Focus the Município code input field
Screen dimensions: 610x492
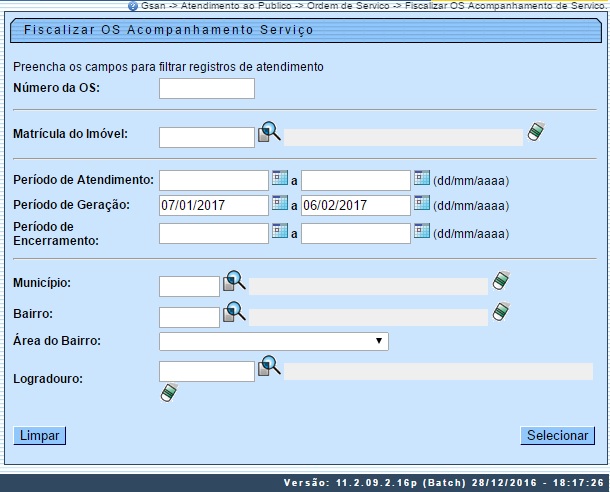pos(189,286)
